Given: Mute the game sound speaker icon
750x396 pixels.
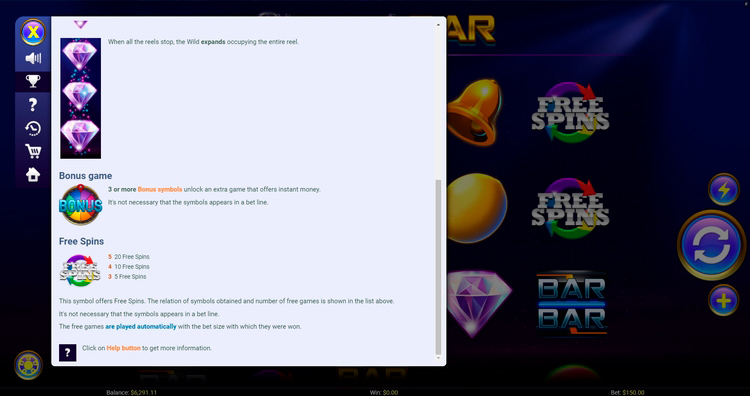Looking at the screenshot, I should tap(33, 58).
